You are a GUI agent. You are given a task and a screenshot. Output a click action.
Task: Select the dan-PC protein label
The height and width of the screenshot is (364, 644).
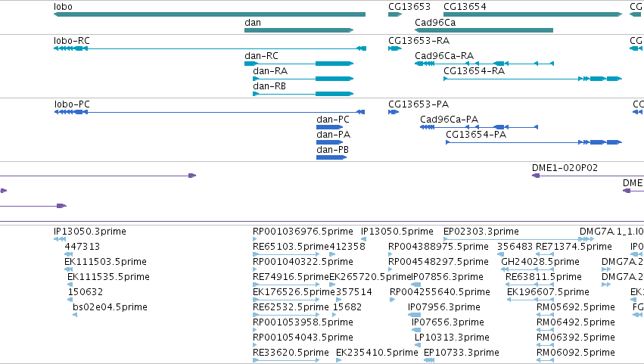(333, 120)
